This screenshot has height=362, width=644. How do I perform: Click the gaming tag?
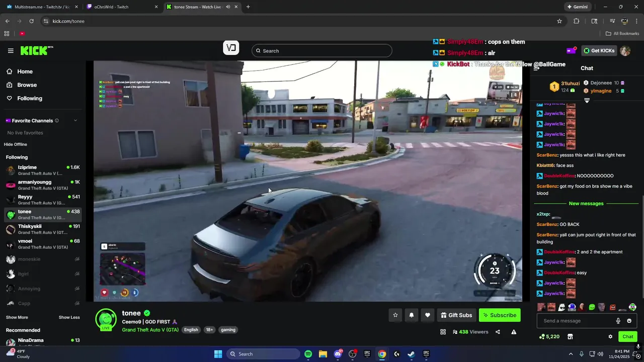(x=228, y=330)
